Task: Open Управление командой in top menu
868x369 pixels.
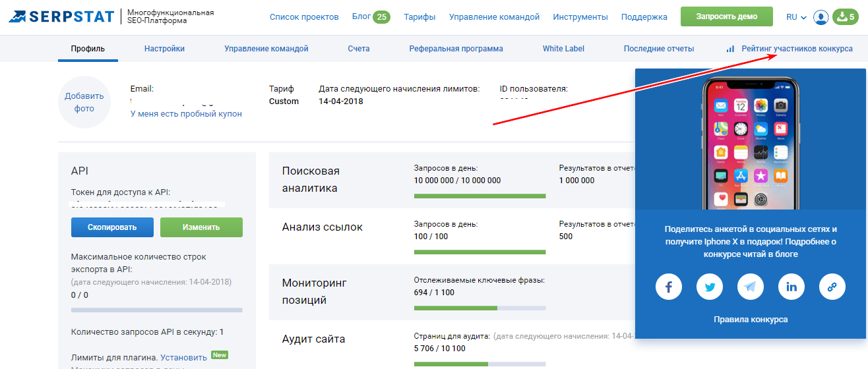Action: pyautogui.click(x=494, y=17)
